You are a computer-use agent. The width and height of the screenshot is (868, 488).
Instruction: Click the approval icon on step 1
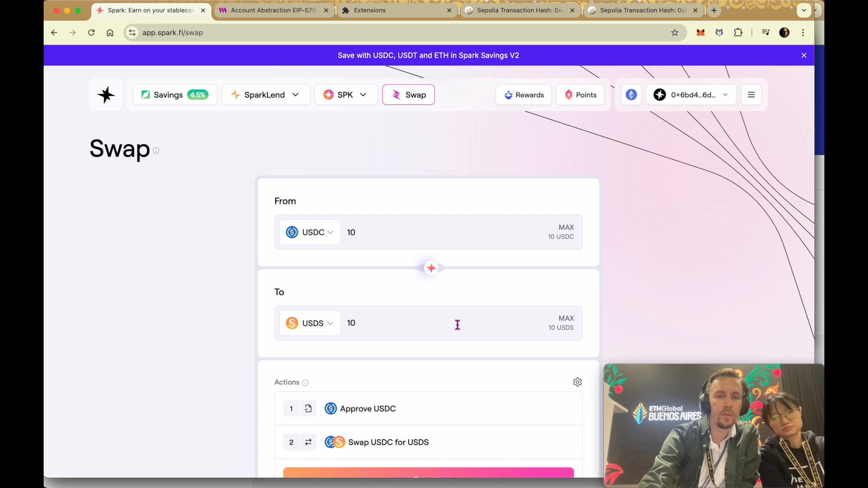click(308, 408)
